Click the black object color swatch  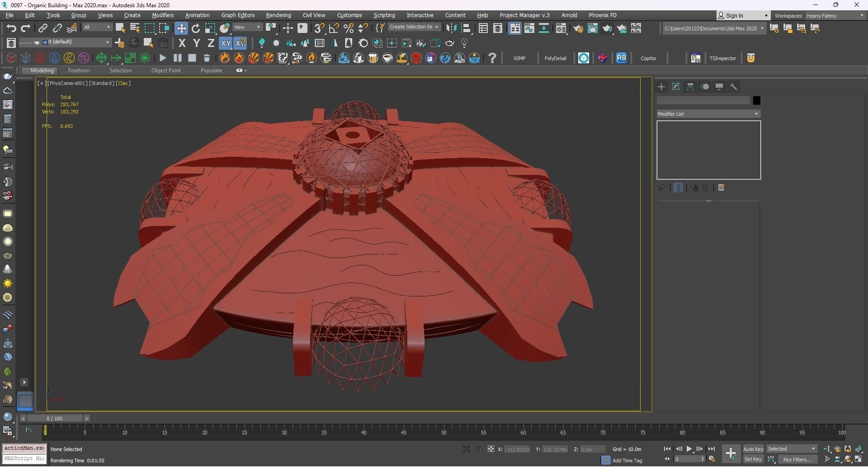coord(756,101)
